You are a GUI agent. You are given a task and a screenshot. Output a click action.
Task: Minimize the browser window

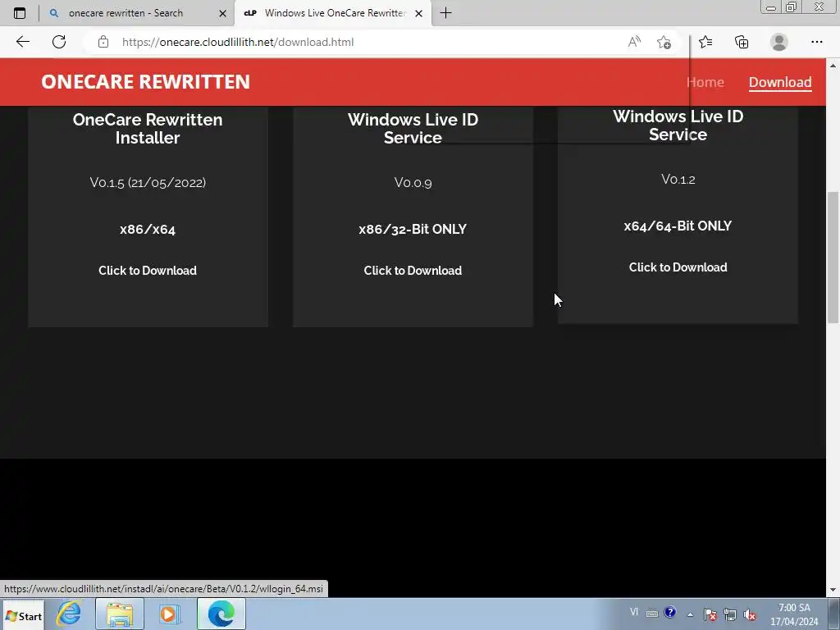pos(771,7)
